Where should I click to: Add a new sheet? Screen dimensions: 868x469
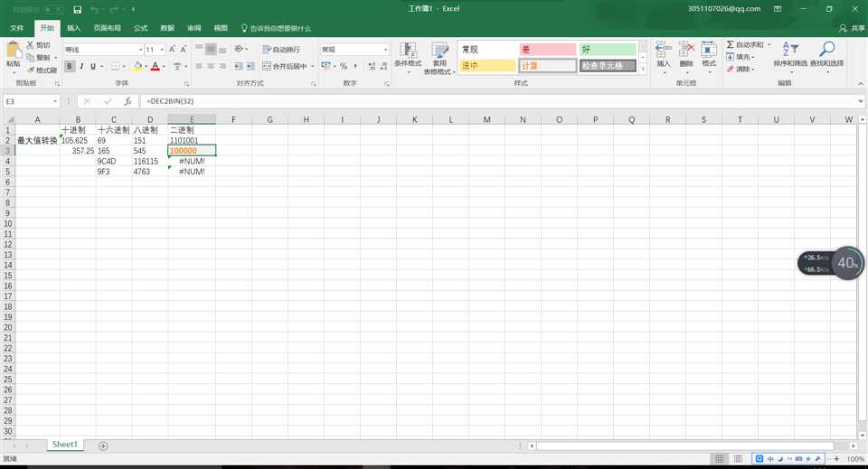coord(103,446)
